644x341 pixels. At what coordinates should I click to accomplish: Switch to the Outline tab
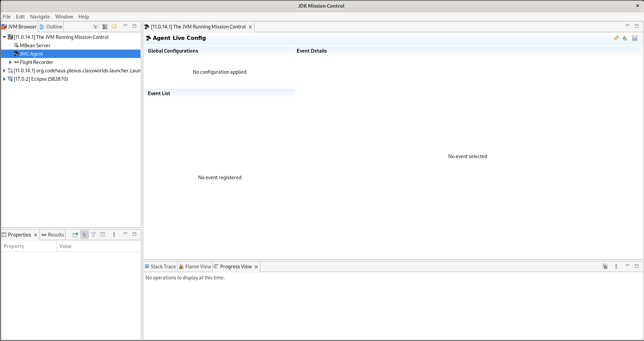[51, 27]
